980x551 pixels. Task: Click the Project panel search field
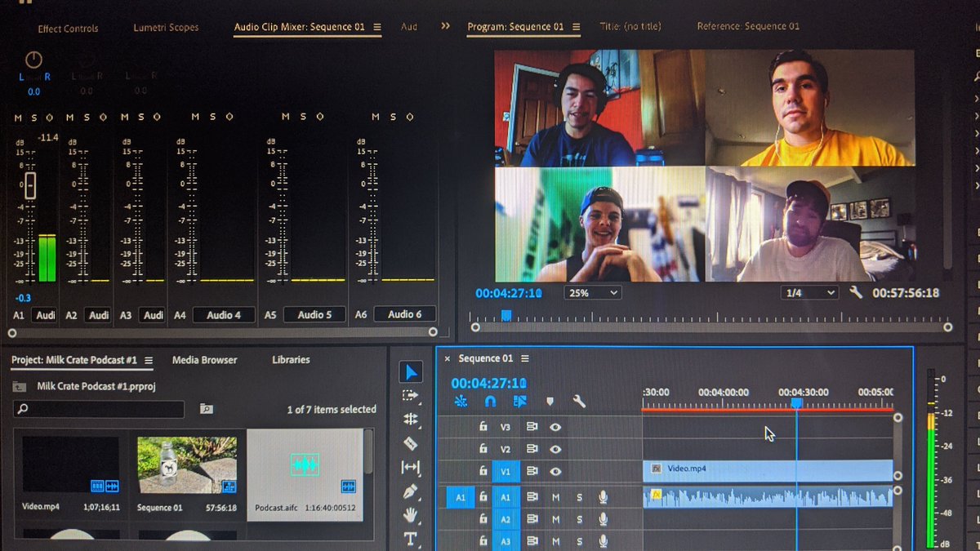tap(98, 409)
